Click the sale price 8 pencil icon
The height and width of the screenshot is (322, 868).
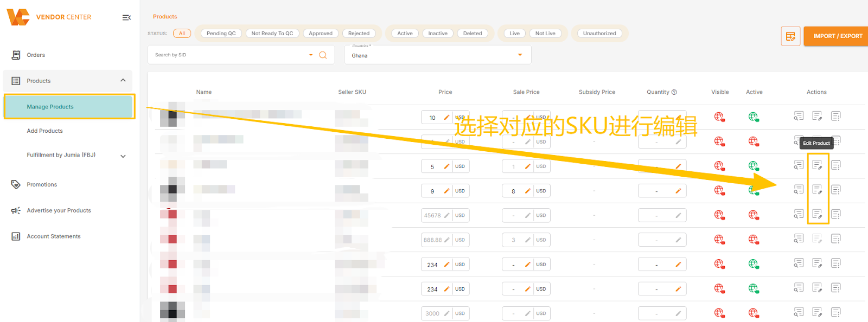[527, 191]
